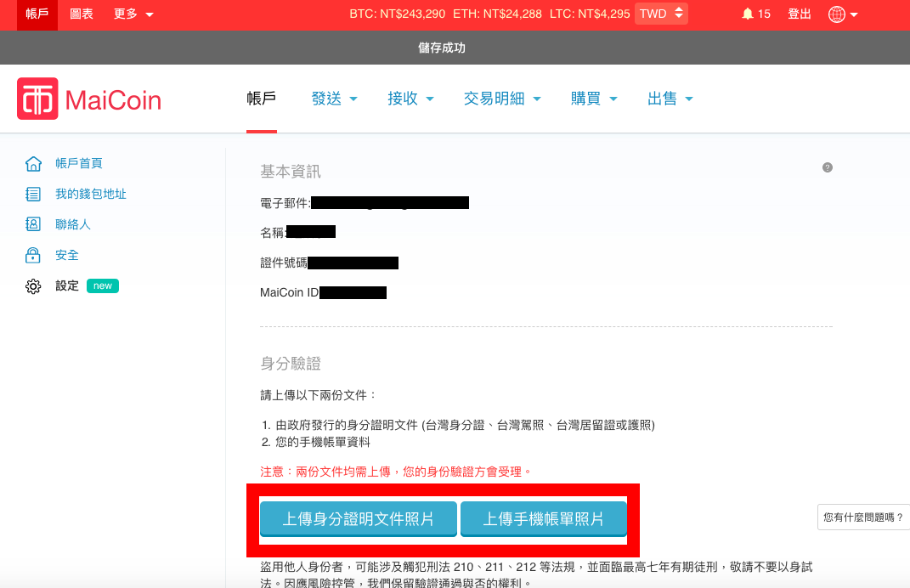
Task: Open 聯絡人 in sidebar
Action: [73, 224]
